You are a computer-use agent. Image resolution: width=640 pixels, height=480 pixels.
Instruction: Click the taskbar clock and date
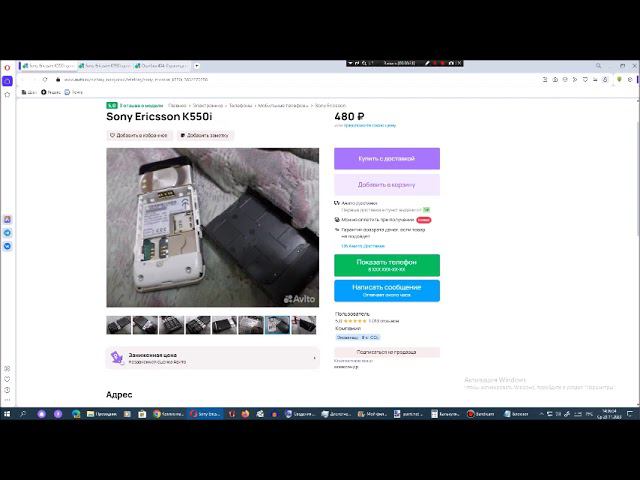(609, 414)
